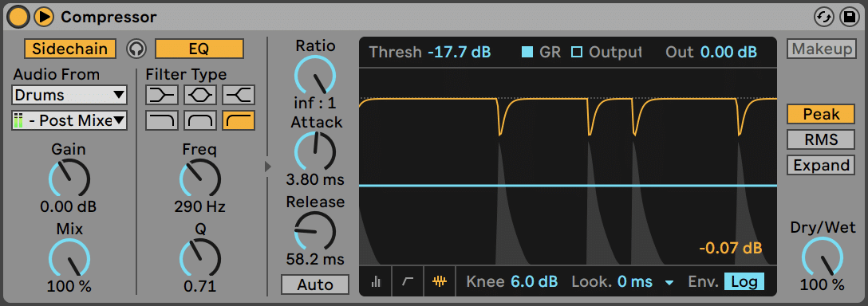The width and height of the screenshot is (868, 306).
Task: Select the high shelf filter type
Action: coord(239,95)
